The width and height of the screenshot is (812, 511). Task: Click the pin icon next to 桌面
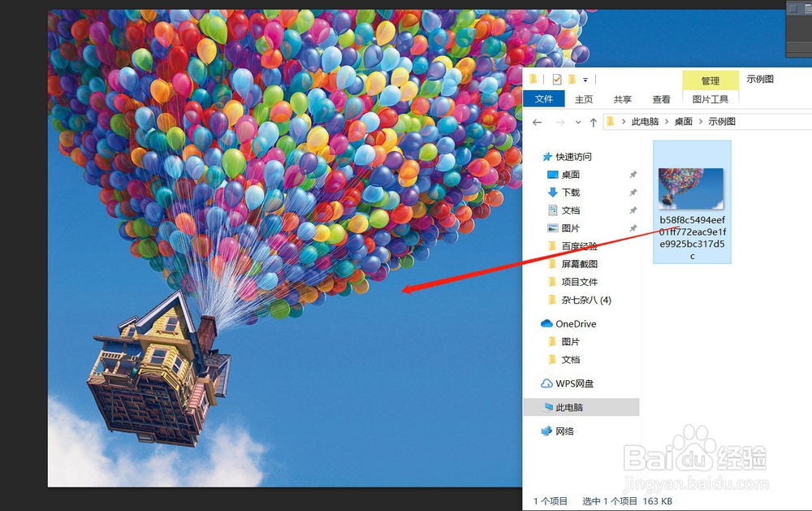(x=633, y=175)
